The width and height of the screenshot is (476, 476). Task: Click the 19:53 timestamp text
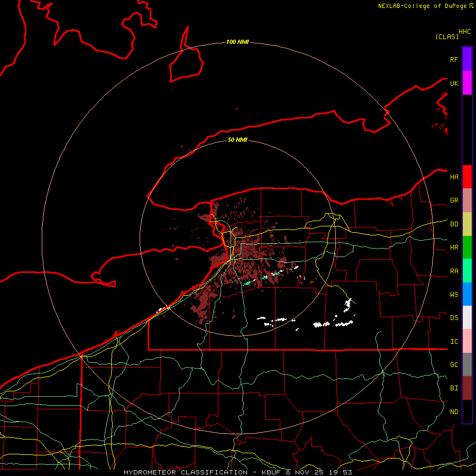pos(342,472)
